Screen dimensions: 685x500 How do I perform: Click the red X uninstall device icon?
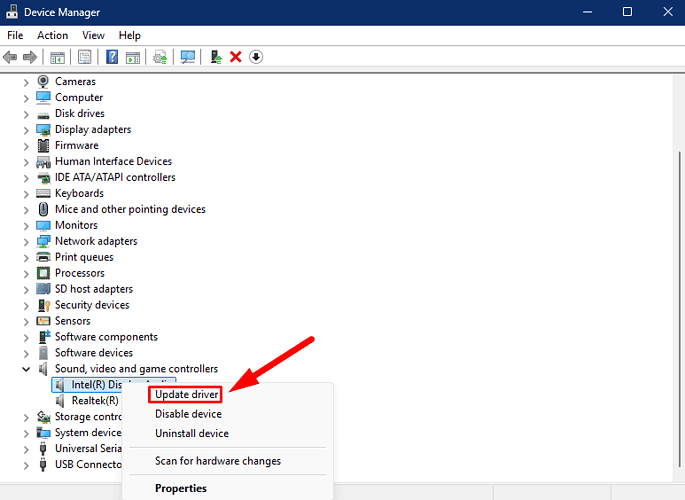point(236,57)
